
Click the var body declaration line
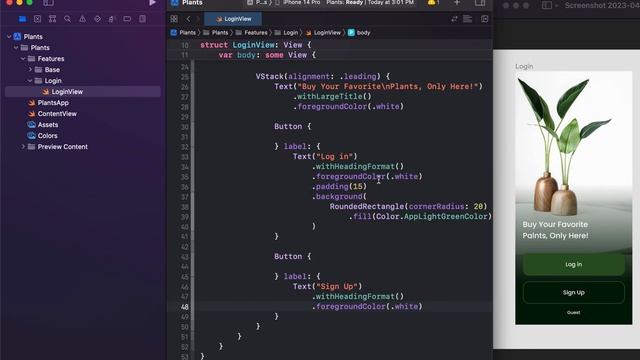267,55
